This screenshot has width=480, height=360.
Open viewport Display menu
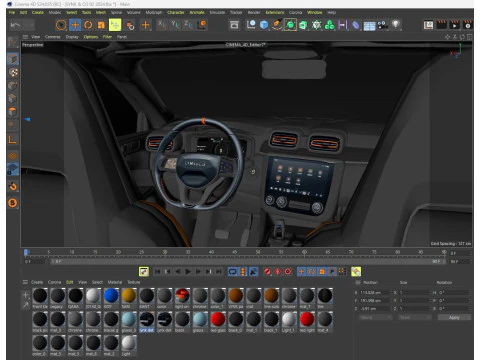[x=72, y=37]
